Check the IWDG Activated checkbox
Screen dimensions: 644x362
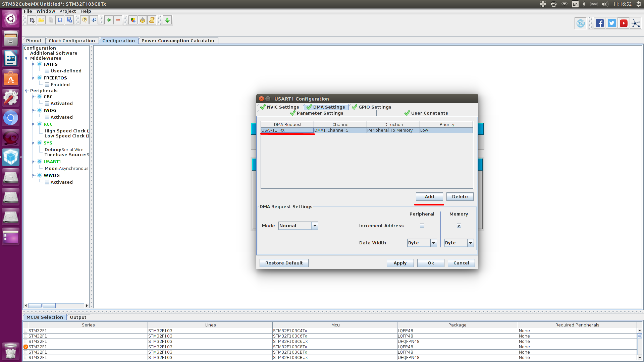click(47, 117)
